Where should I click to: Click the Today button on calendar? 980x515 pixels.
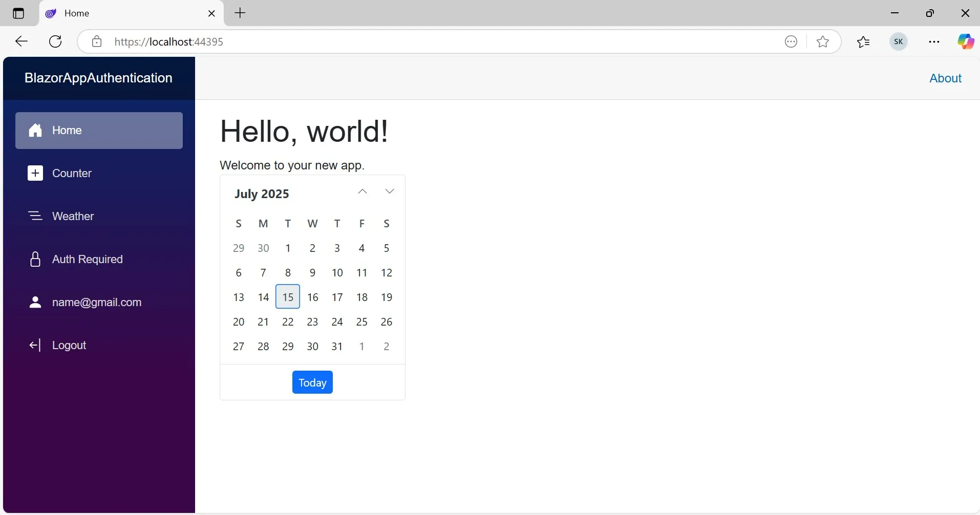pos(312,382)
